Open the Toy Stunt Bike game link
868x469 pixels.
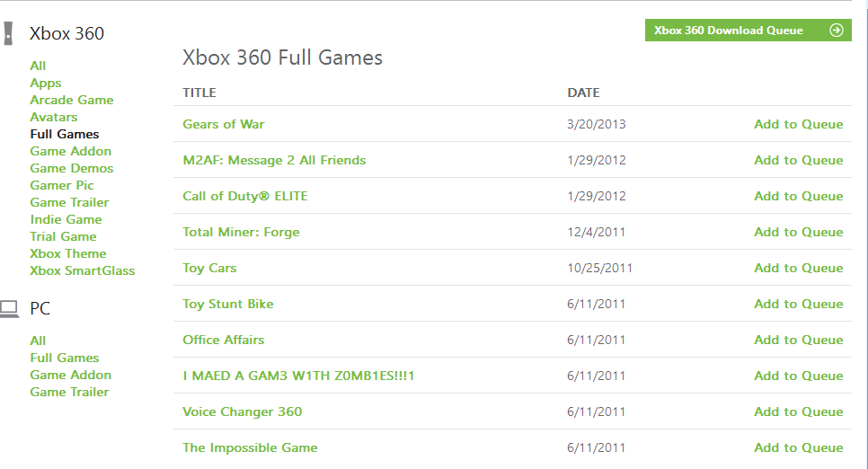[227, 304]
